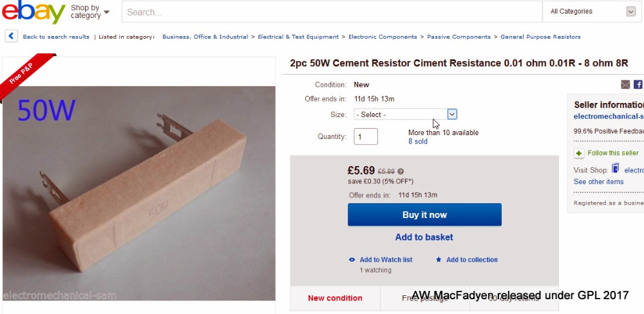Click the 8 sold link
This screenshot has width=644, height=314.
tap(417, 142)
